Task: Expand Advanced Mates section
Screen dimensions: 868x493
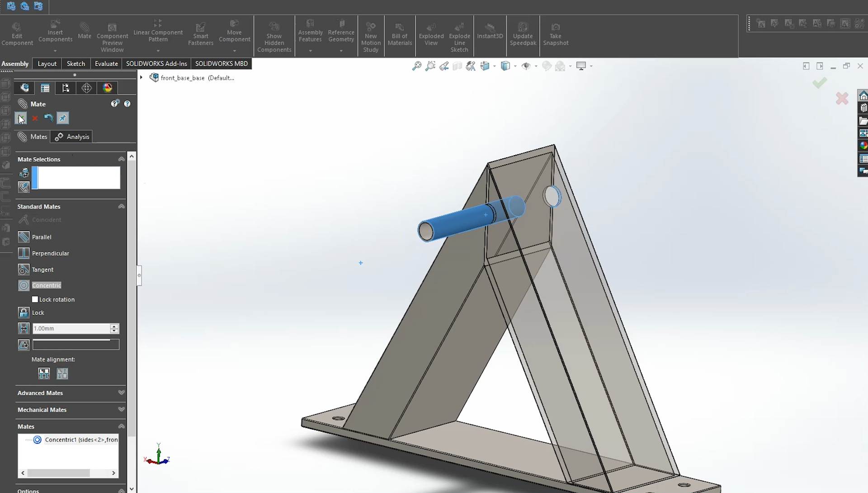Action: click(x=121, y=393)
